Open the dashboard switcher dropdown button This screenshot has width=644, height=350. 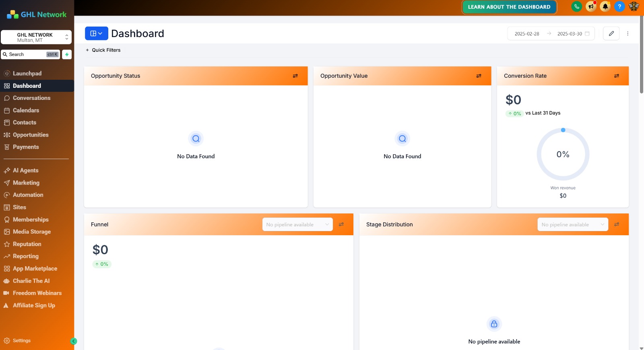97,33
